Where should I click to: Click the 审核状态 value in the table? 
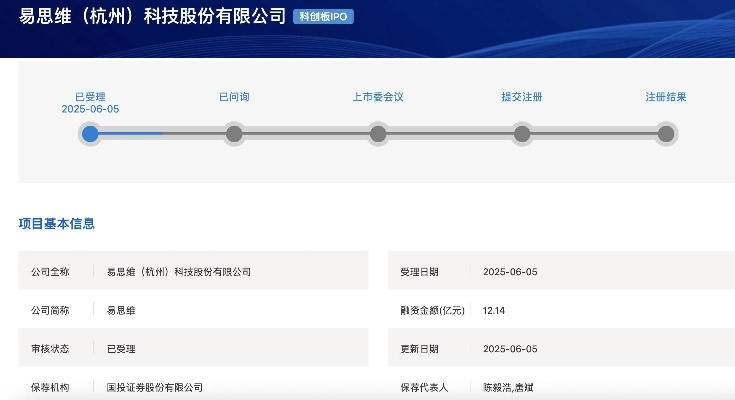(121, 349)
